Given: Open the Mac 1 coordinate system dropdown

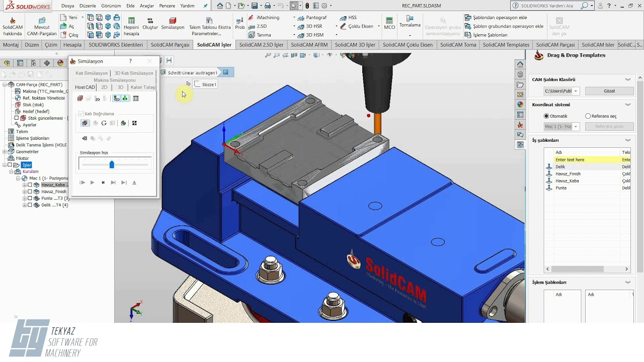Looking at the screenshot, I should pyautogui.click(x=576, y=127).
